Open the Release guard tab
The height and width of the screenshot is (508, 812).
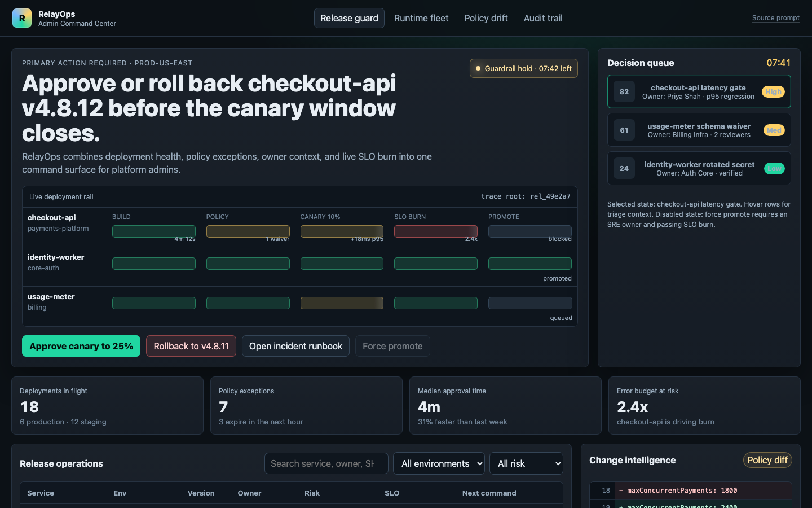tap(349, 18)
